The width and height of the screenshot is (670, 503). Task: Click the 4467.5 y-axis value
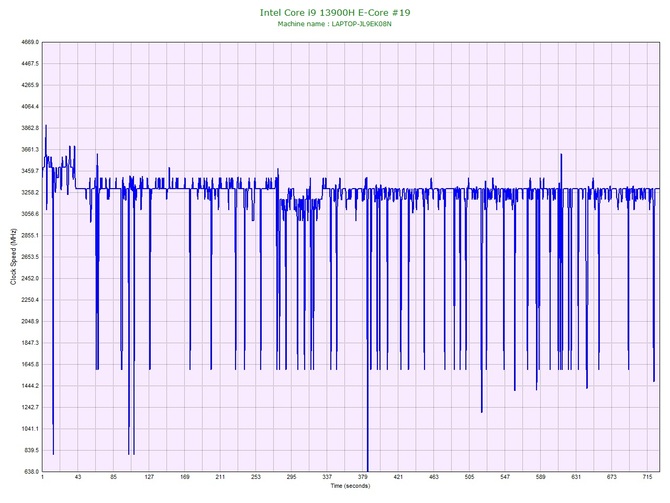(x=29, y=64)
